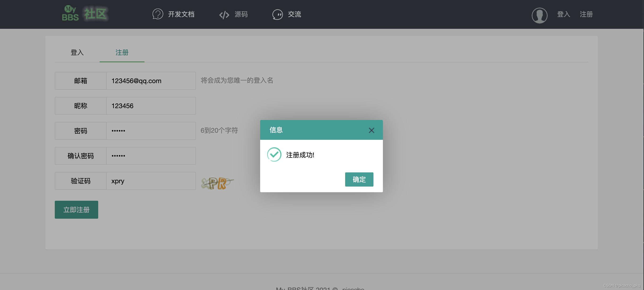The height and width of the screenshot is (290, 644).
Task: Click the 交流 chat bubble icon
Action: (277, 14)
